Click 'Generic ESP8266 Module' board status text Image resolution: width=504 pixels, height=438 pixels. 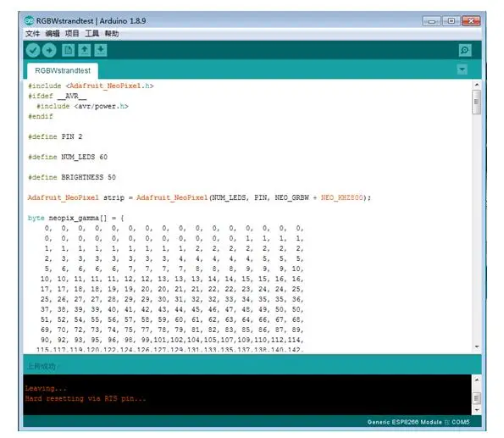pyautogui.click(x=405, y=422)
